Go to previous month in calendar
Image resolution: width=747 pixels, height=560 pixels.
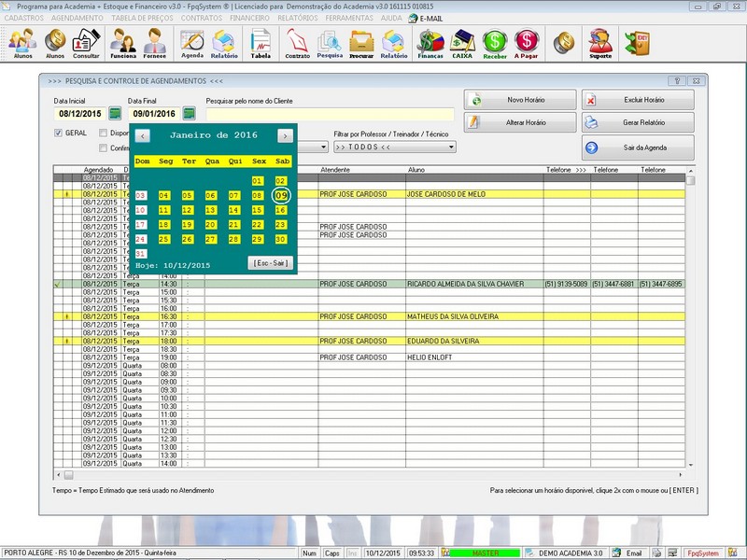143,135
